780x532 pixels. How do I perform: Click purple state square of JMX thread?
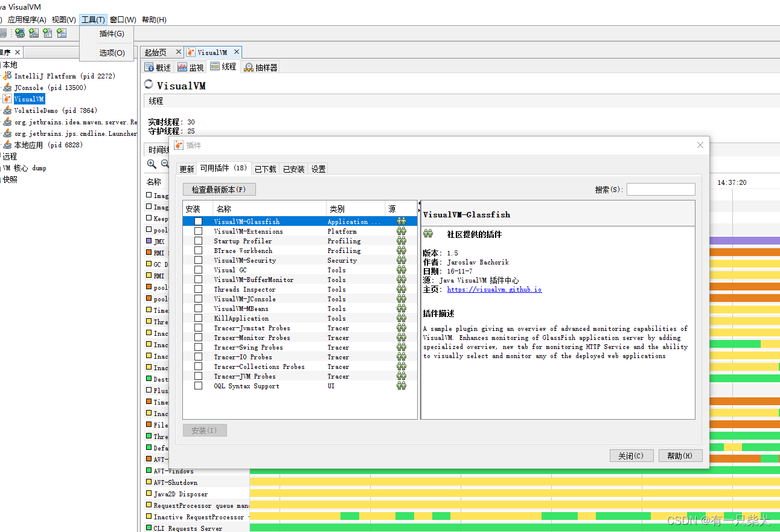[x=149, y=242]
